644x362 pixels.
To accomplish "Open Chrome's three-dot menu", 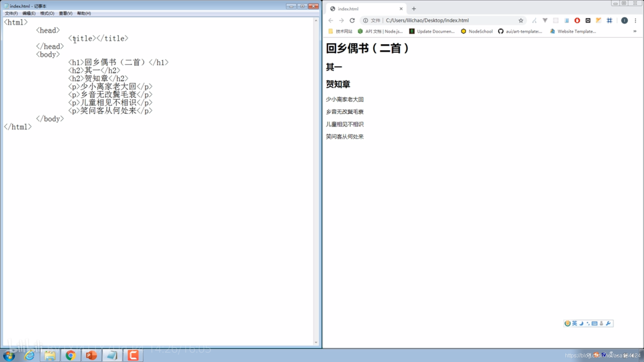I will pyautogui.click(x=635, y=20).
